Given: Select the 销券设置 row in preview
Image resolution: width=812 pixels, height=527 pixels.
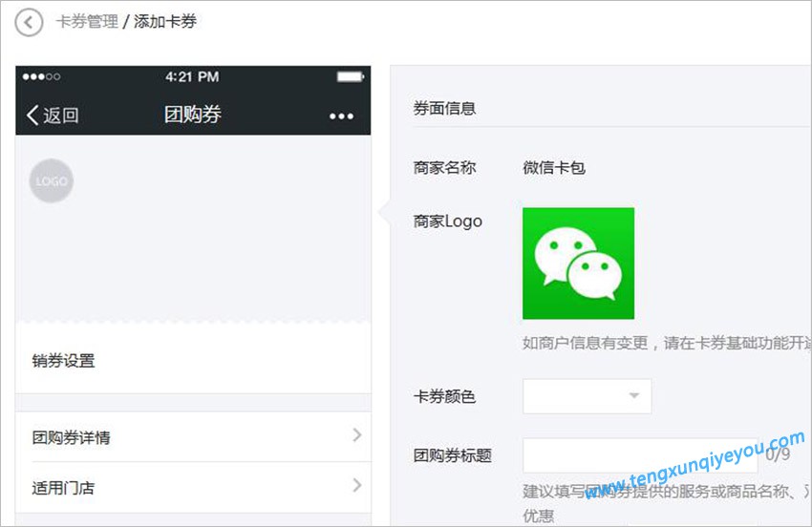Looking at the screenshot, I should point(193,360).
